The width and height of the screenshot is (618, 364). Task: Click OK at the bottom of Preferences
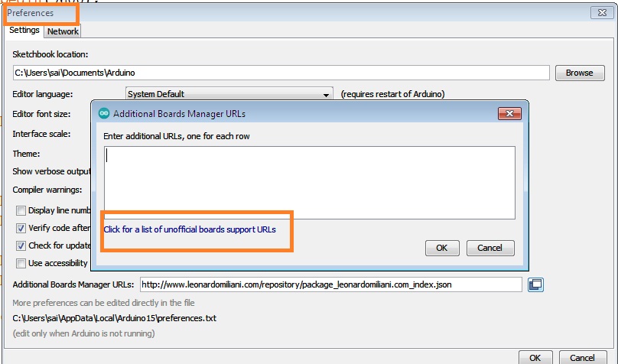point(535,357)
